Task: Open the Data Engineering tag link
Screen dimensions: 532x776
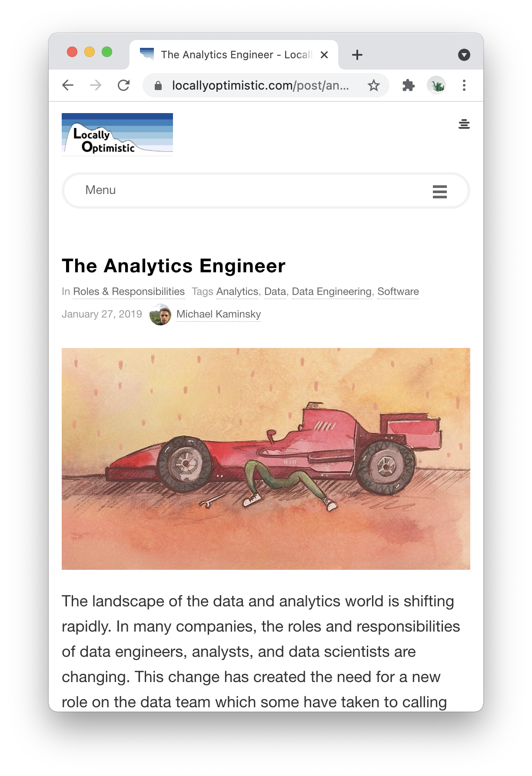Action: coord(332,291)
